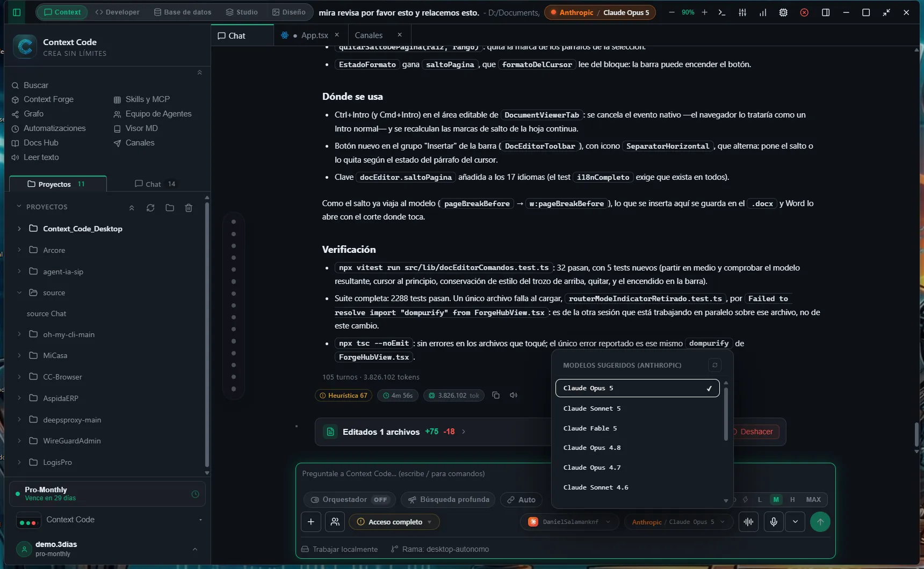Expand the Arcore project folder
924x569 pixels.
point(19,250)
